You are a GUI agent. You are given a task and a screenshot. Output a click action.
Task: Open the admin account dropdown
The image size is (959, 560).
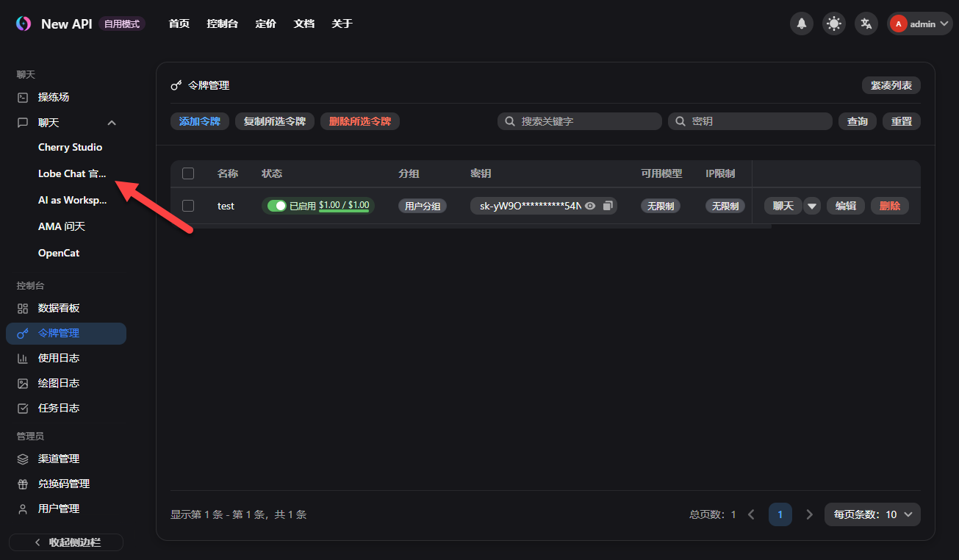919,23
